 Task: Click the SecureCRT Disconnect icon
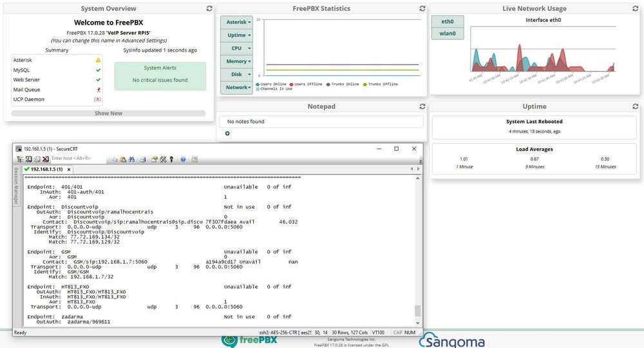(46, 159)
